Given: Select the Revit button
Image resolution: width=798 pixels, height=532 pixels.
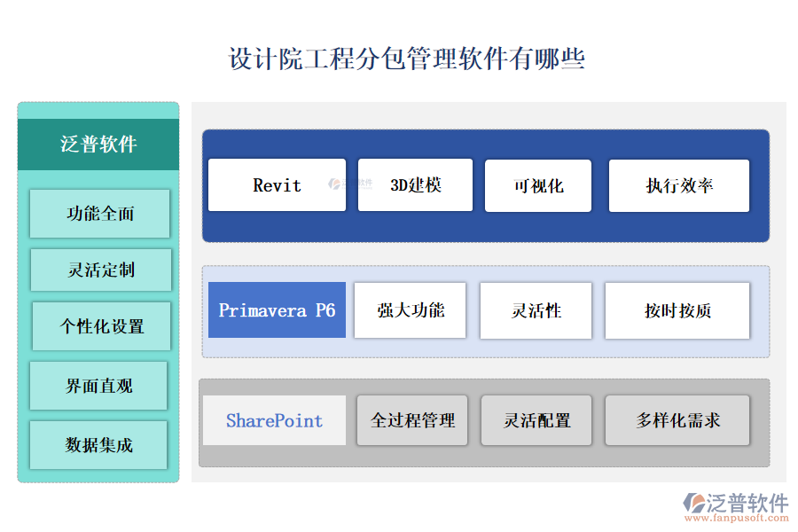Looking at the screenshot, I should pos(277,185).
